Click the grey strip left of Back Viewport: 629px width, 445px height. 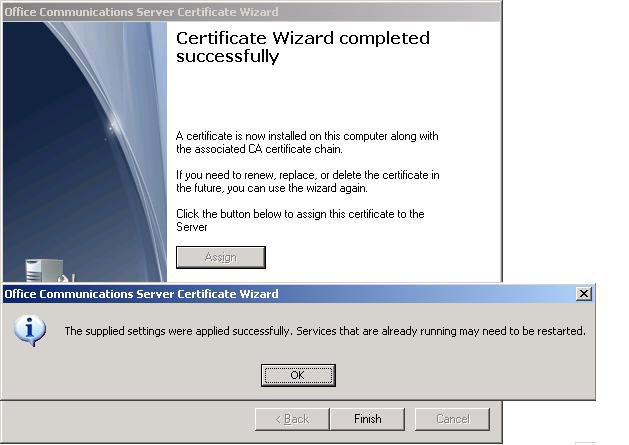128,419
